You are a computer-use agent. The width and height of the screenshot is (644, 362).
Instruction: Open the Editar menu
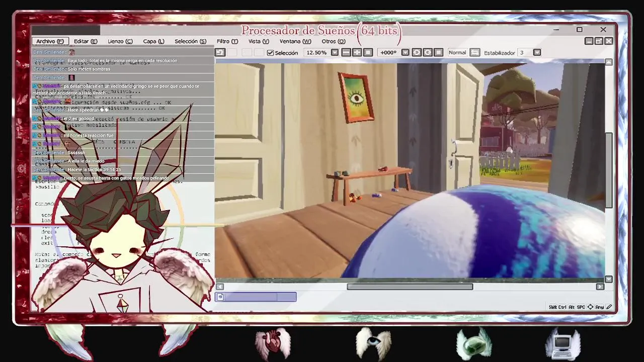click(x=86, y=41)
